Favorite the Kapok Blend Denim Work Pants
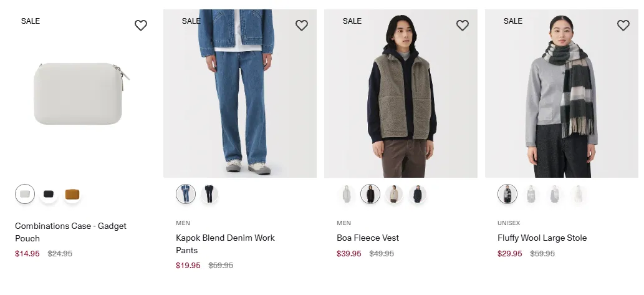This screenshot has height=295, width=644. coord(302,26)
